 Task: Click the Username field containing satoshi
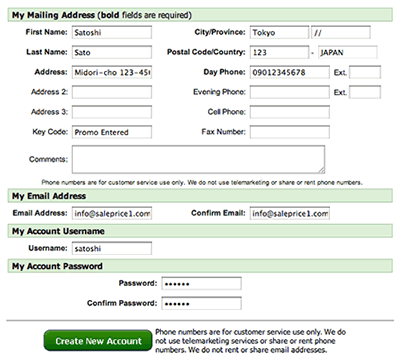[x=112, y=248]
